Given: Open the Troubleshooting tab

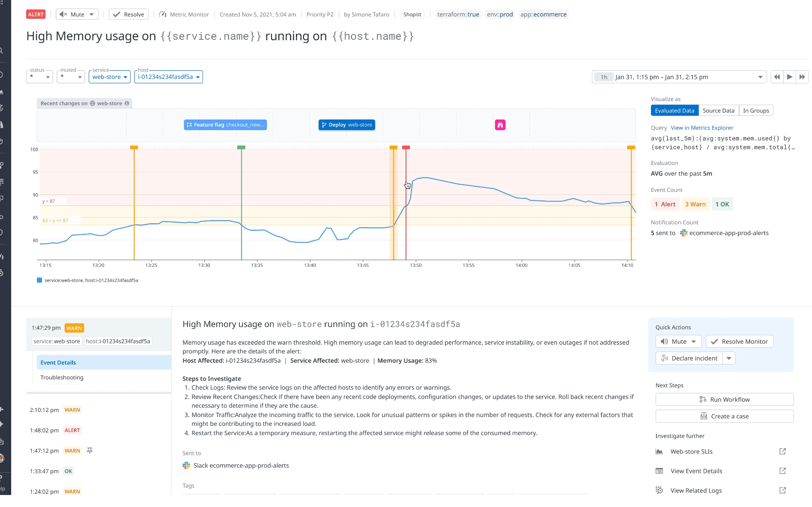Looking at the screenshot, I should pyautogui.click(x=62, y=377).
